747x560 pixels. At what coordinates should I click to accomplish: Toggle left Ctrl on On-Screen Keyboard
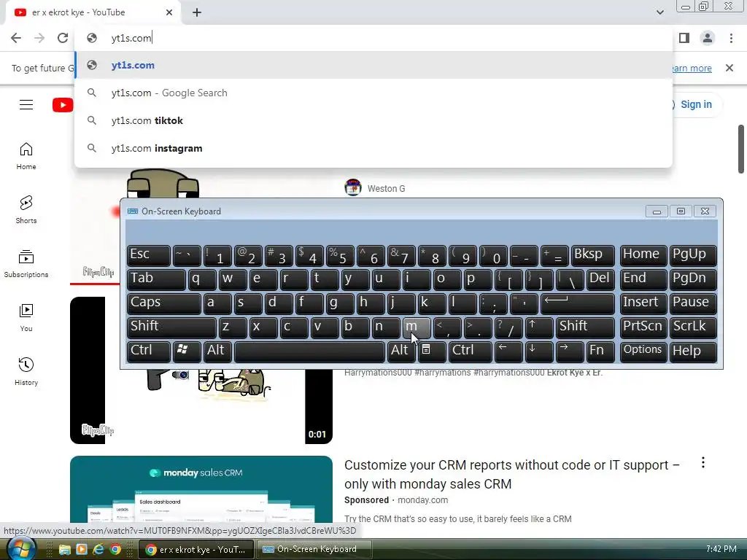point(149,351)
